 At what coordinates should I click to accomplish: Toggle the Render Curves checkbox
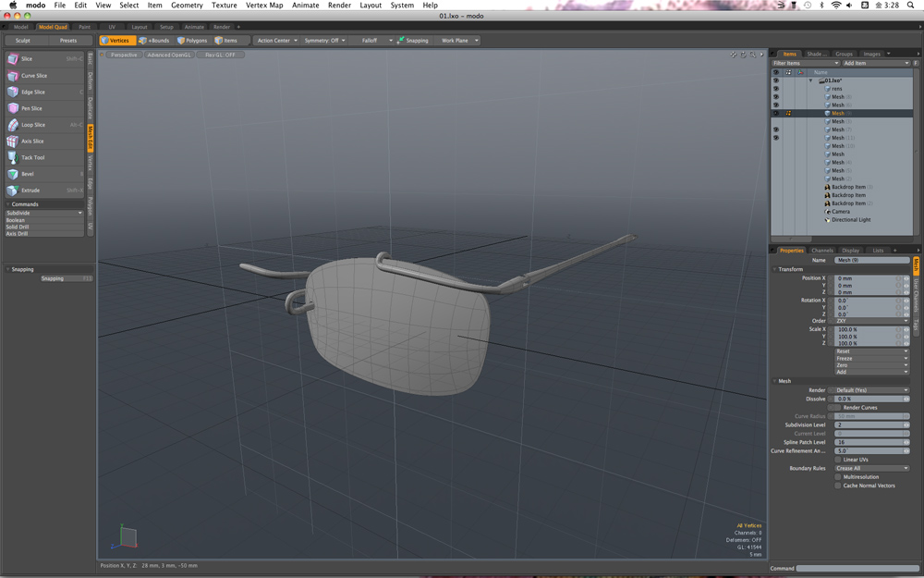coord(837,408)
